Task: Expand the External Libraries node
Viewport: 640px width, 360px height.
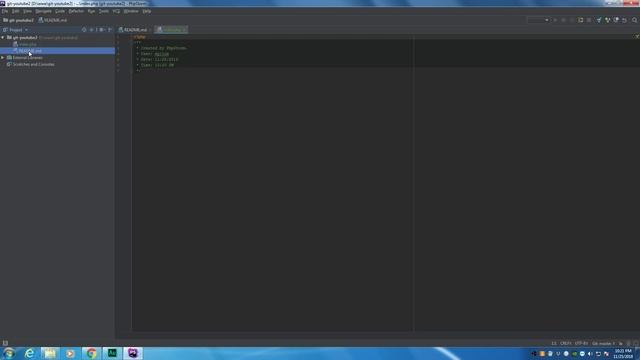Action: 3,58
